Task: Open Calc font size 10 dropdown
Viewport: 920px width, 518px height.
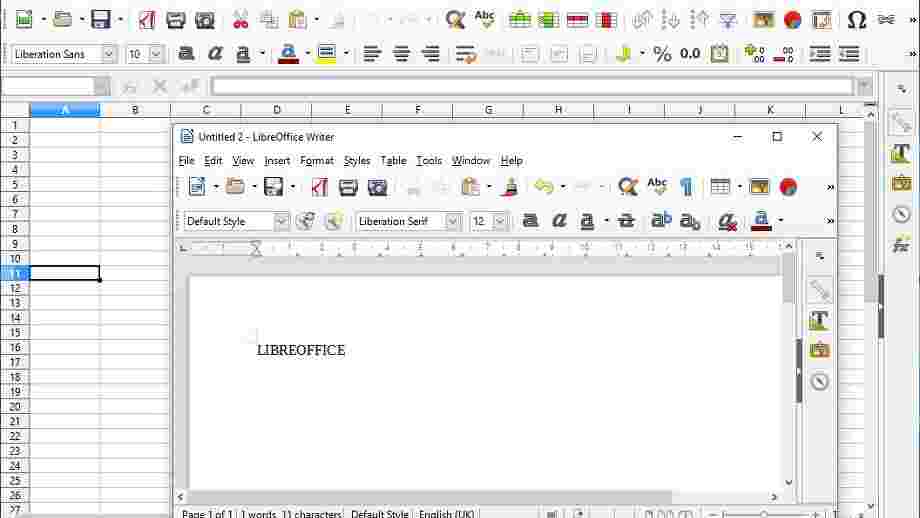Action: coord(155,54)
